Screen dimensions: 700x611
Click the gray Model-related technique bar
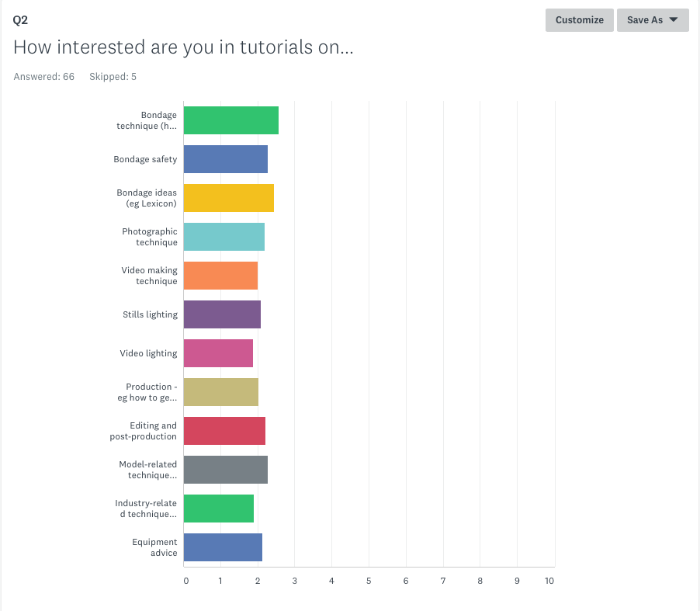pos(226,470)
